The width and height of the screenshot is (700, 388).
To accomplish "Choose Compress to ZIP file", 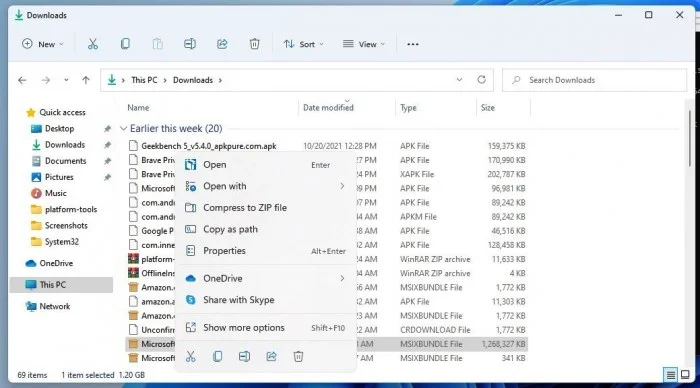I will click(x=266, y=208).
